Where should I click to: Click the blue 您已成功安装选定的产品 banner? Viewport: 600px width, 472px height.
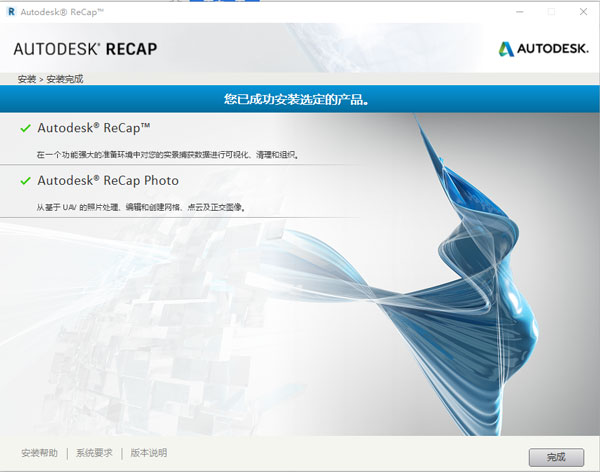300,99
